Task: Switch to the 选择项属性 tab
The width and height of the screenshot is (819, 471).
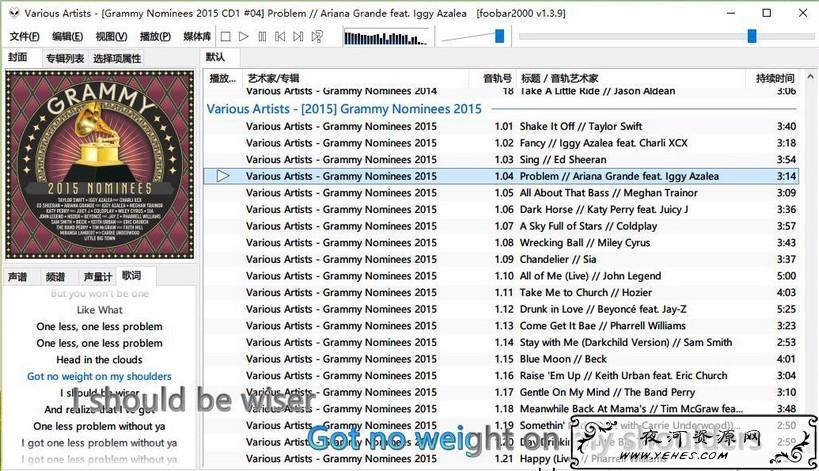Action: tap(117, 58)
